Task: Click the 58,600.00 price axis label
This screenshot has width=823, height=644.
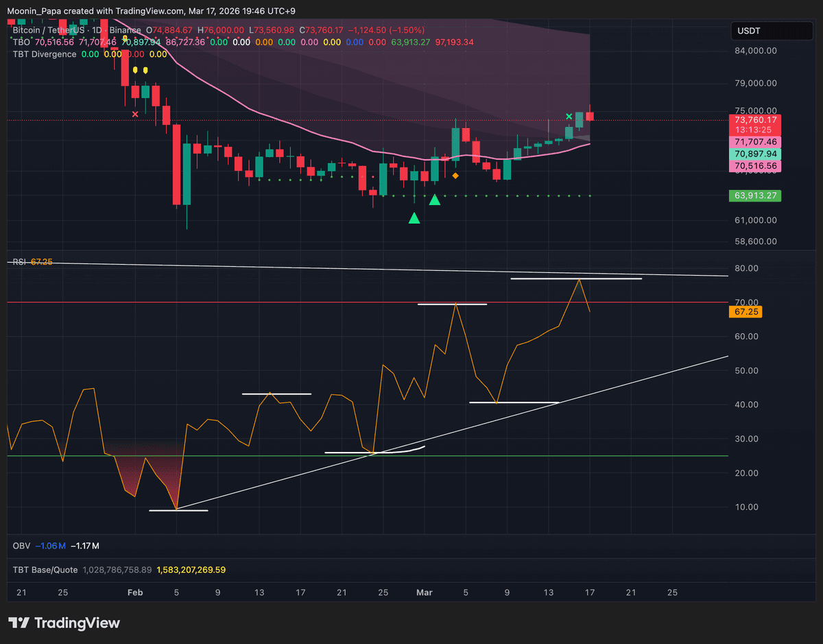Action: (x=757, y=241)
